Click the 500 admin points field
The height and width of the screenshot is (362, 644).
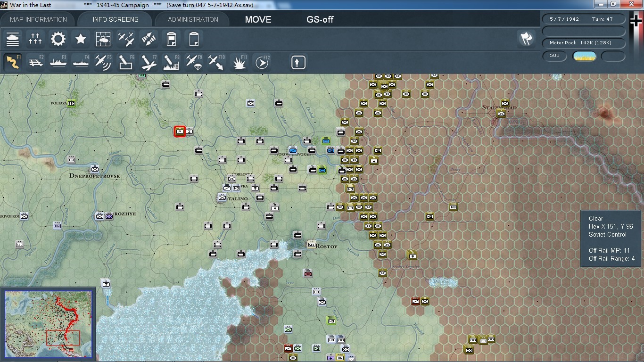555,56
